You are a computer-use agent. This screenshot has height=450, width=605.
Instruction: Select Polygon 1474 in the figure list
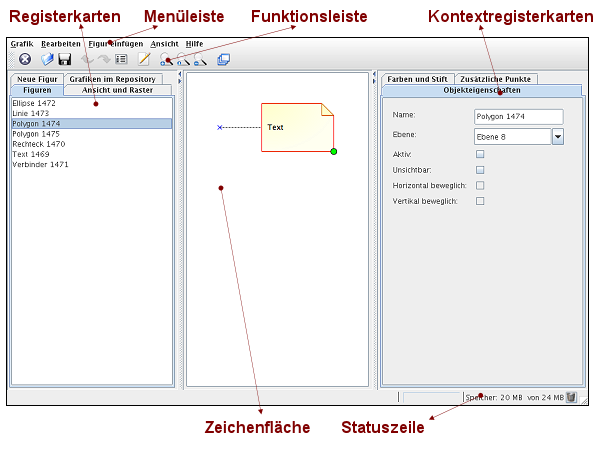[92, 123]
